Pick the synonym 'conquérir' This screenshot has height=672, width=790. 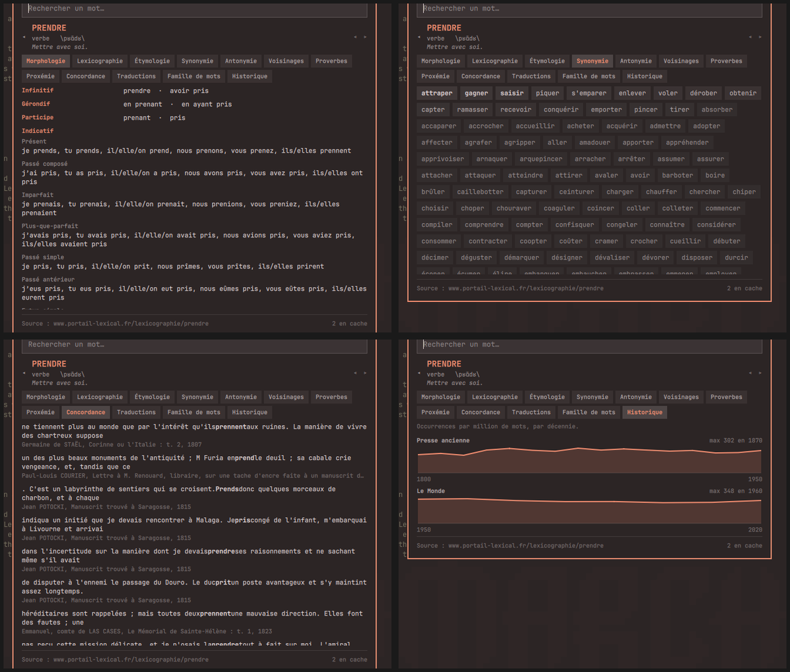click(561, 110)
